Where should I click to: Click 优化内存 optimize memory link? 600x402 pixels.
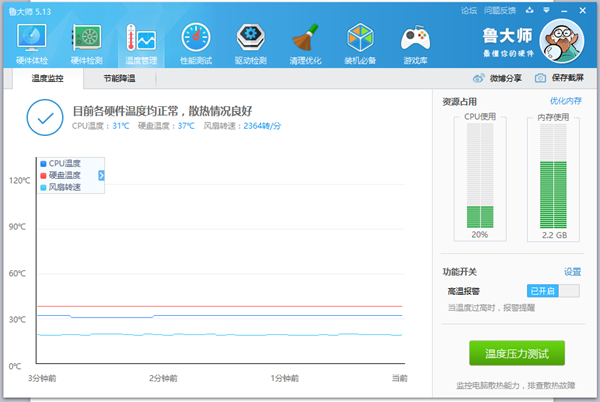tap(566, 101)
